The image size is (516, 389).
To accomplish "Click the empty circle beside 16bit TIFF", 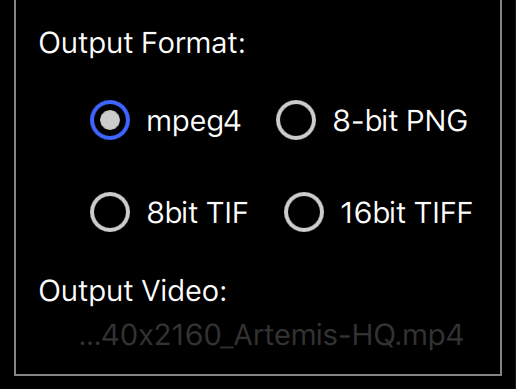I will click(x=304, y=212).
